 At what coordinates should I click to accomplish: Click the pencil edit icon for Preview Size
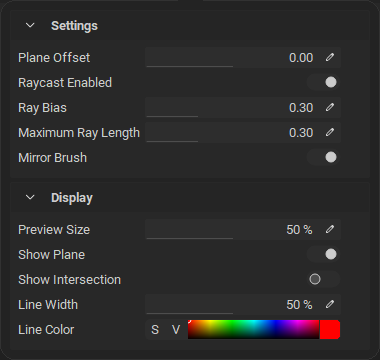point(330,229)
